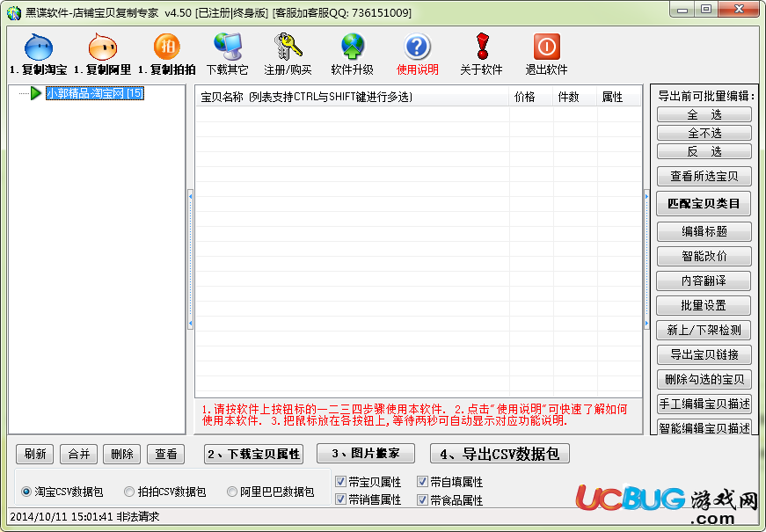The image size is (766, 532).
Task: Click the green arrow beside 小郭精品-淘宝网
Action: click(36, 93)
